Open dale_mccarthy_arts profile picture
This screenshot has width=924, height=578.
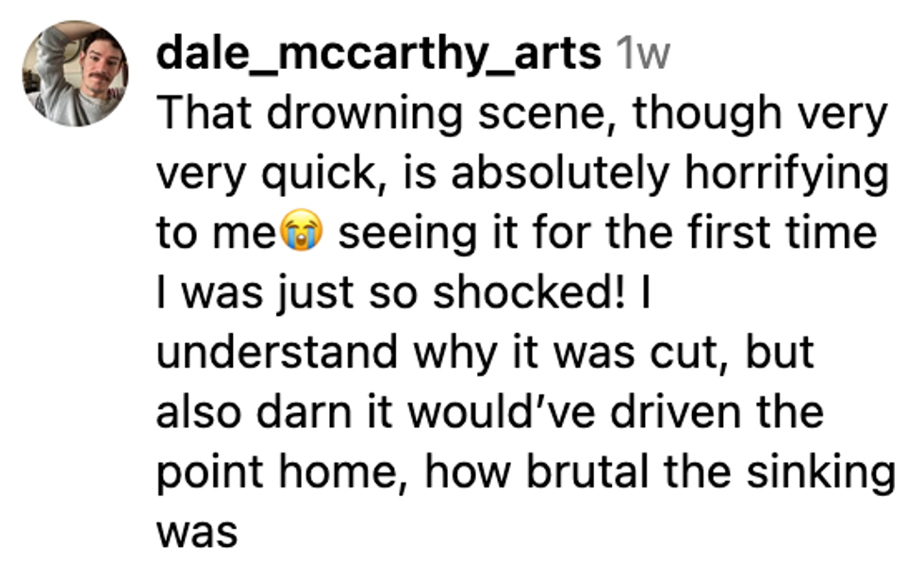tap(75, 74)
